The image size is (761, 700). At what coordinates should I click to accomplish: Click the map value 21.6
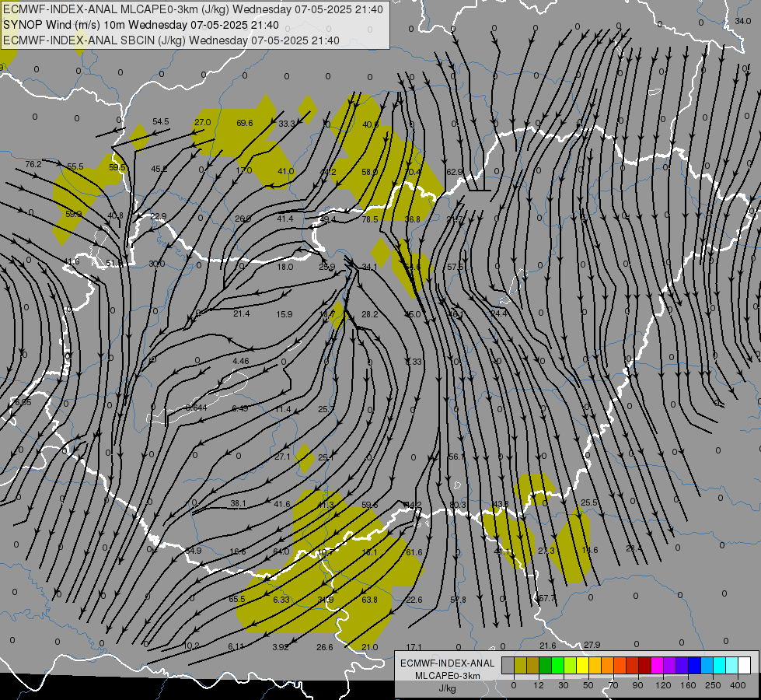point(548,645)
